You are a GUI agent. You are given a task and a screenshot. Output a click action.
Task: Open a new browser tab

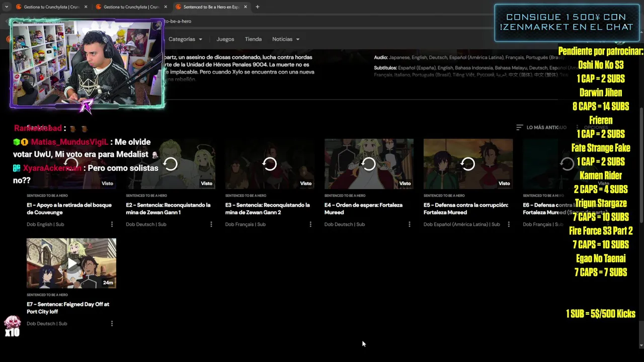click(x=257, y=7)
